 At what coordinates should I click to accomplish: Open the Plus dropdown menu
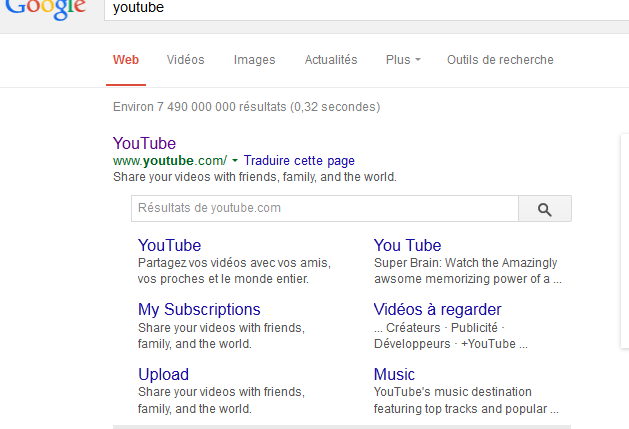403,60
